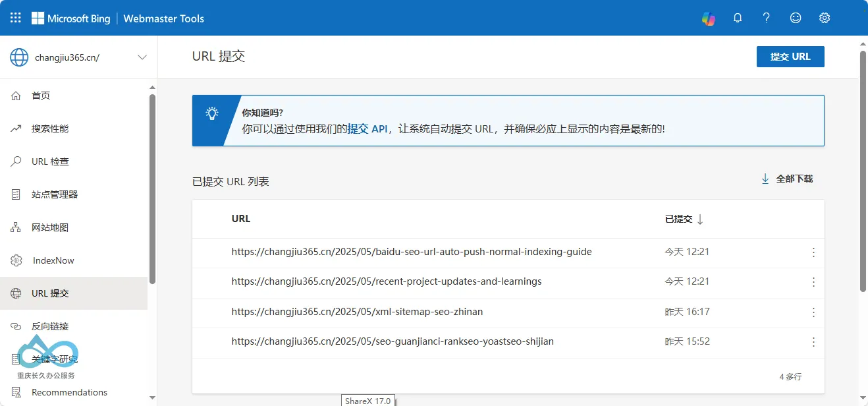This screenshot has height=406, width=868.
Task: Click the download arrow icon by 全部下载
Action: (765, 179)
